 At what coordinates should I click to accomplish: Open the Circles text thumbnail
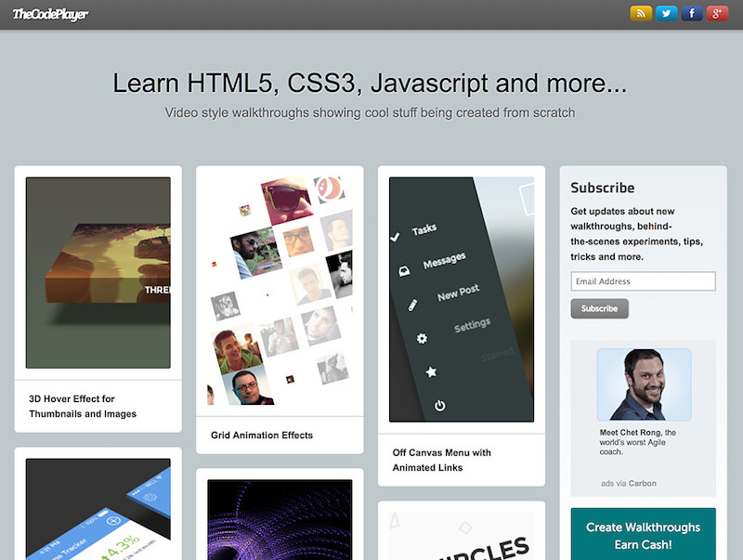tap(462, 536)
